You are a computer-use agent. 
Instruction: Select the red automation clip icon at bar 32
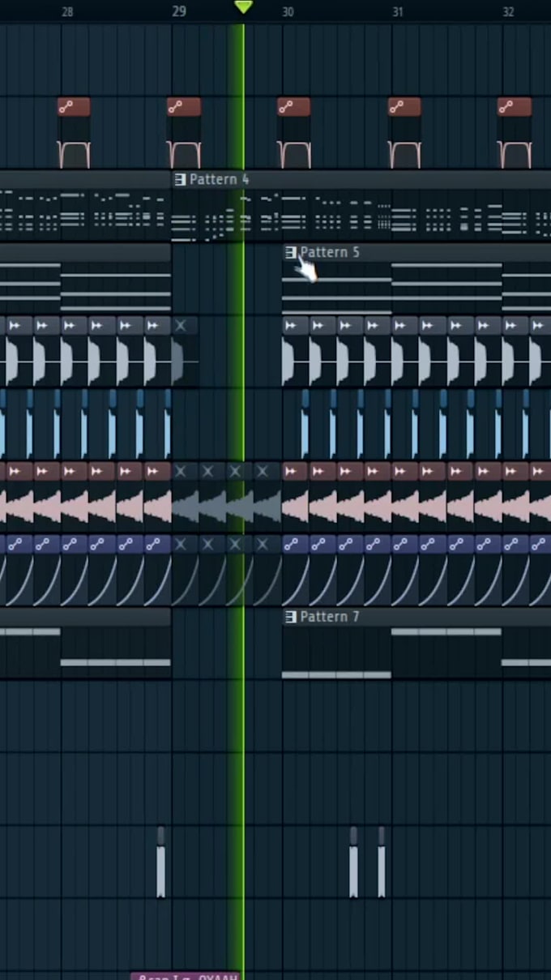click(515, 107)
